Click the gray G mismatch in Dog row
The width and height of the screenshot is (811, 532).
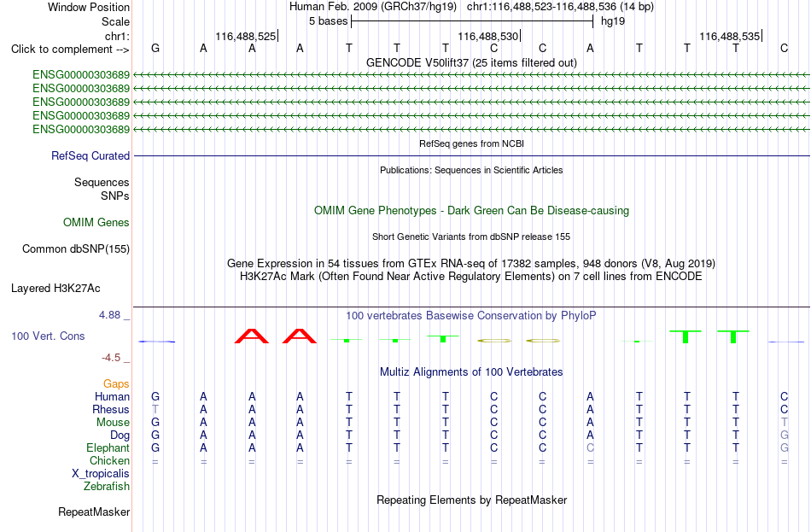tap(784, 436)
